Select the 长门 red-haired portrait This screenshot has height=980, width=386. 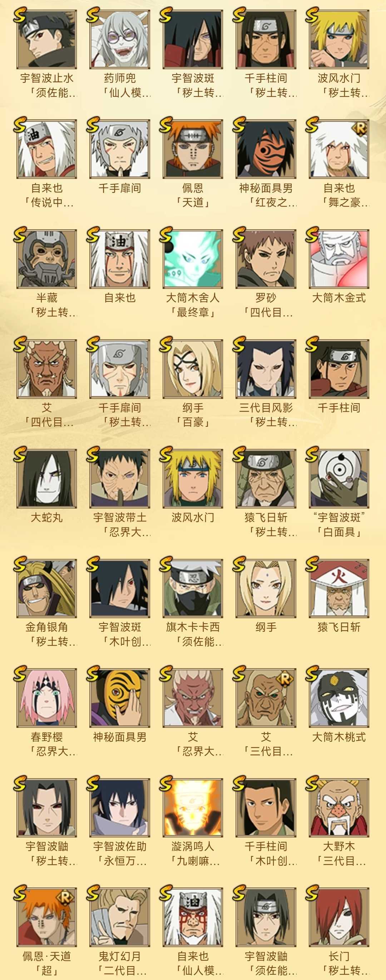pos(339,917)
